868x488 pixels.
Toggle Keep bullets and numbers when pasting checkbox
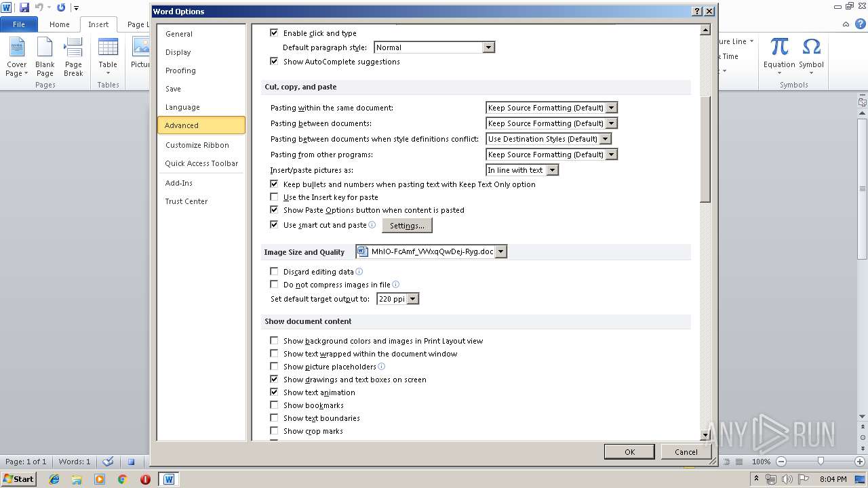[274, 184]
